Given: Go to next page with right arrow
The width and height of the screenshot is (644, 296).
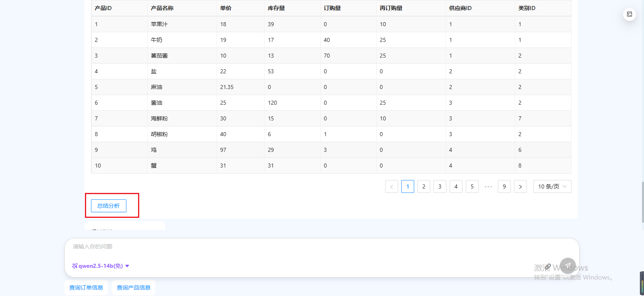Looking at the screenshot, I should [x=520, y=186].
